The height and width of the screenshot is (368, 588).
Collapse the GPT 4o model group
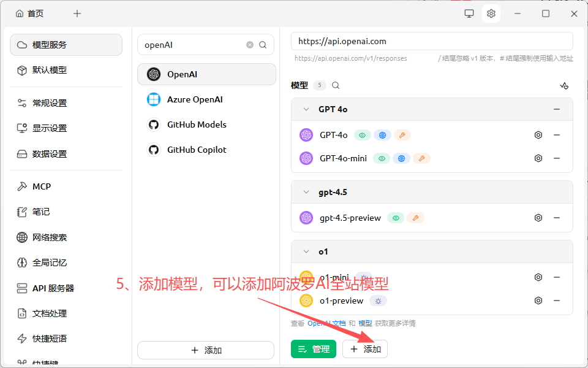(x=306, y=109)
